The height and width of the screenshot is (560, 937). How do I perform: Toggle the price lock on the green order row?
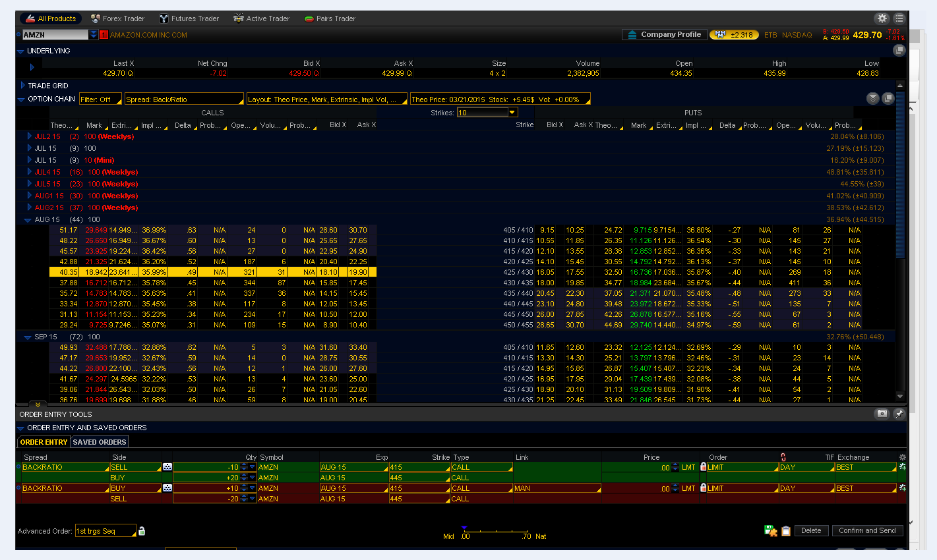pyautogui.click(x=704, y=467)
